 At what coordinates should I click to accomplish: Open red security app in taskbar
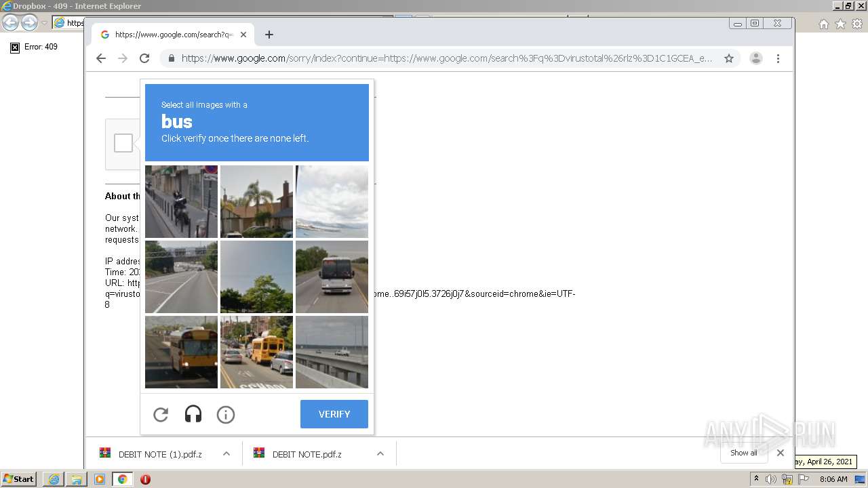point(145,479)
